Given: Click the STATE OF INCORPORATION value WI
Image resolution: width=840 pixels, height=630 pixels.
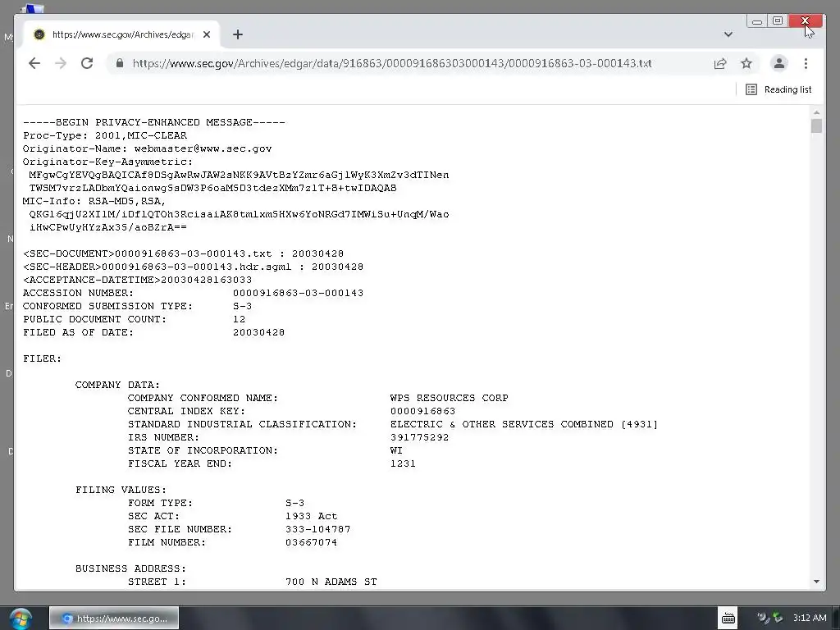Looking at the screenshot, I should pyautogui.click(x=396, y=450).
